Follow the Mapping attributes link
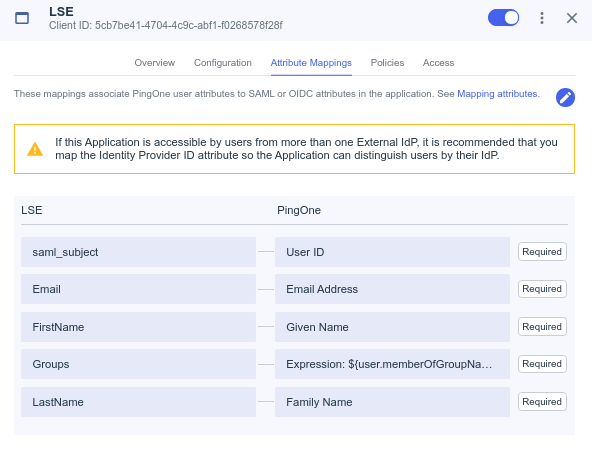The width and height of the screenshot is (592, 464). (497, 94)
